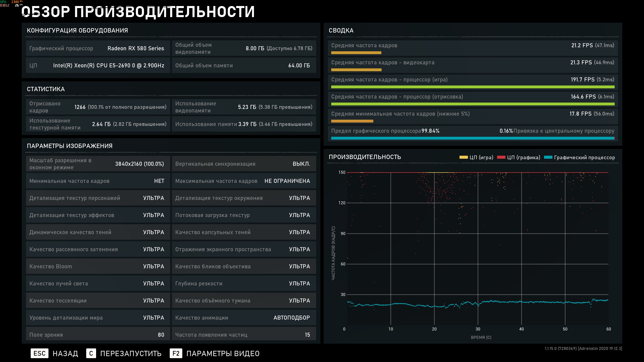The height and width of the screenshot is (362, 644).
Task: Open ПАРАМЕТРЫ ВИДЕО settings
Action: 223,353
